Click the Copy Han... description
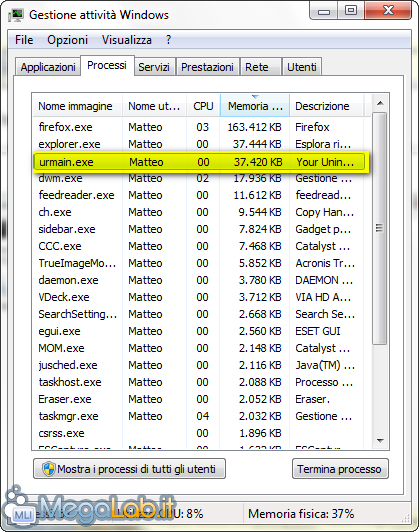This screenshot has width=419, height=532. 325,212
